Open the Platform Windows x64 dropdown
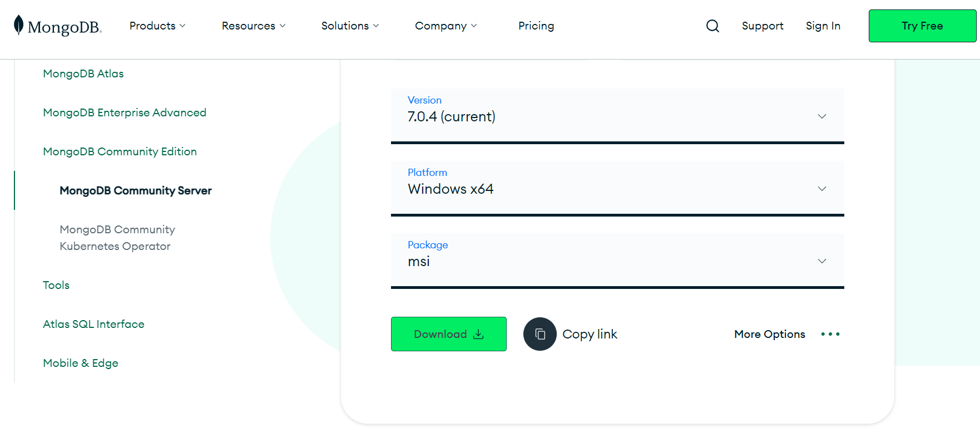Viewport: 980px width, 432px height. pos(617,188)
